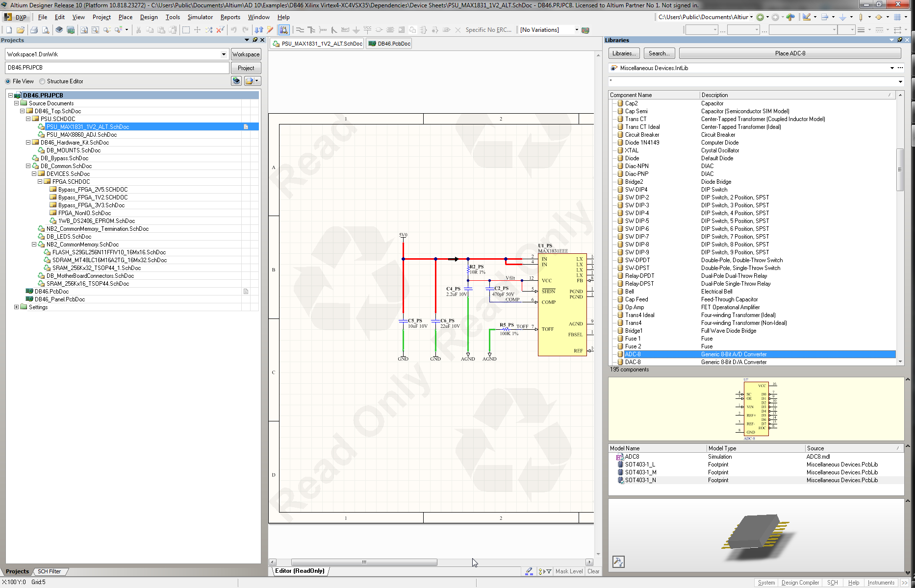The height and width of the screenshot is (588, 915).
Task: Select the Place Bus tool icon
Action: [x=311, y=30]
